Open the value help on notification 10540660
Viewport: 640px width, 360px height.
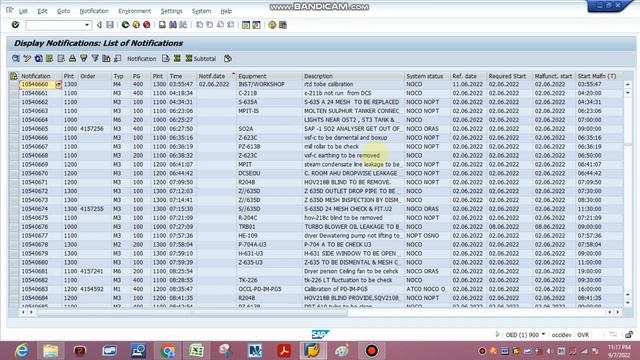point(58,84)
